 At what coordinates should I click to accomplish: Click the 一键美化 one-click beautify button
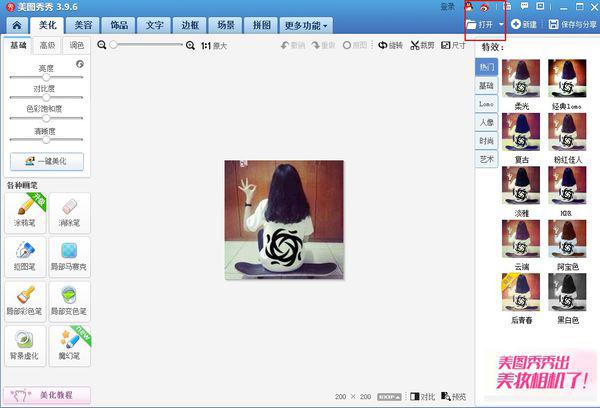[47, 162]
